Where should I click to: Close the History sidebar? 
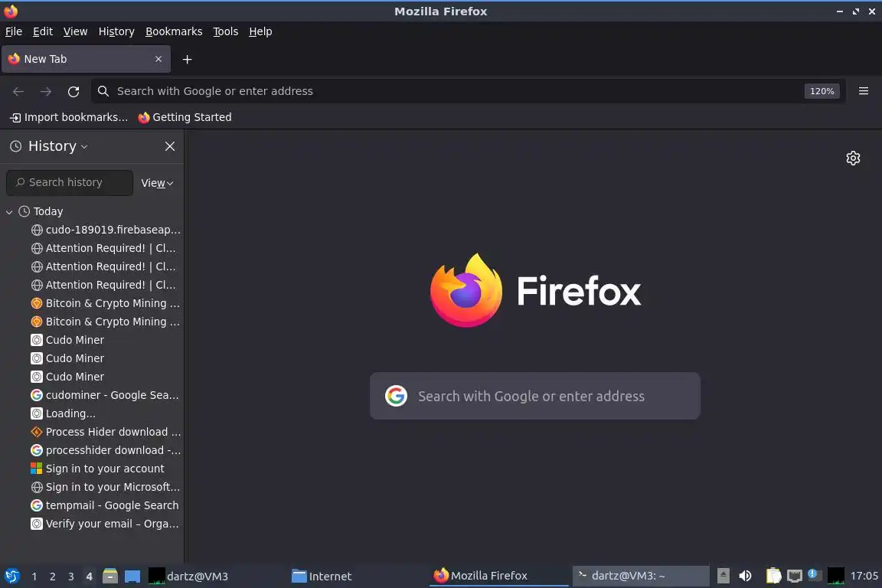tap(170, 146)
